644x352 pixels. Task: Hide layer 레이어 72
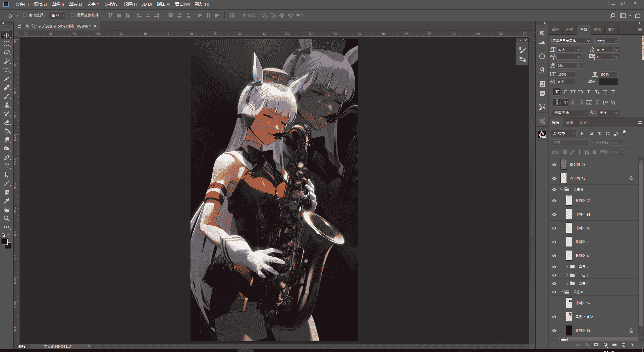click(x=554, y=201)
